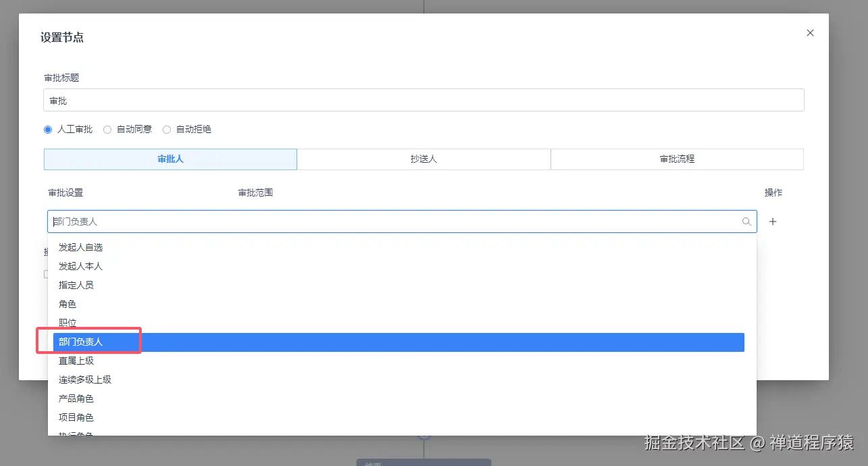Select the 指定人员 option

(76, 285)
